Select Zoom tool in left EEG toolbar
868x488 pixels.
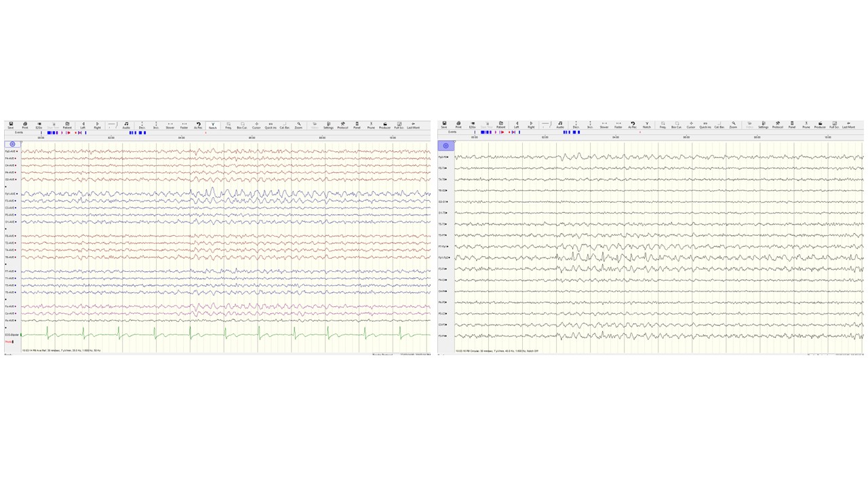click(298, 125)
